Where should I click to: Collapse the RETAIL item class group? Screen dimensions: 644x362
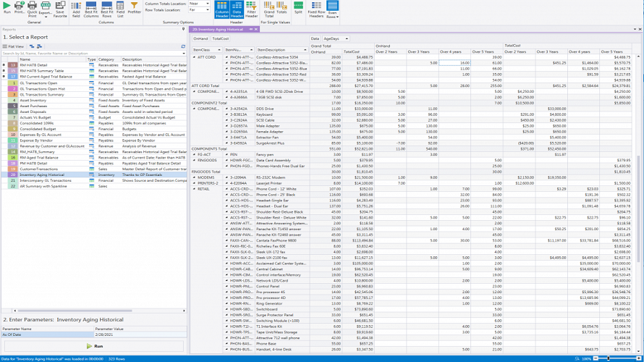pos(194,189)
